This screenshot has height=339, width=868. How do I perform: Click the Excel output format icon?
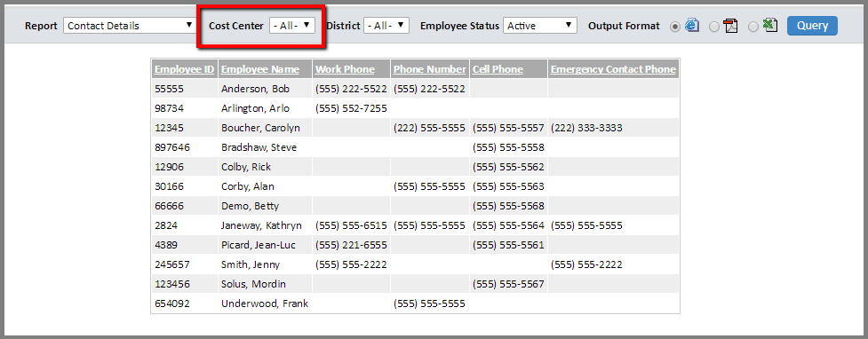click(x=770, y=26)
